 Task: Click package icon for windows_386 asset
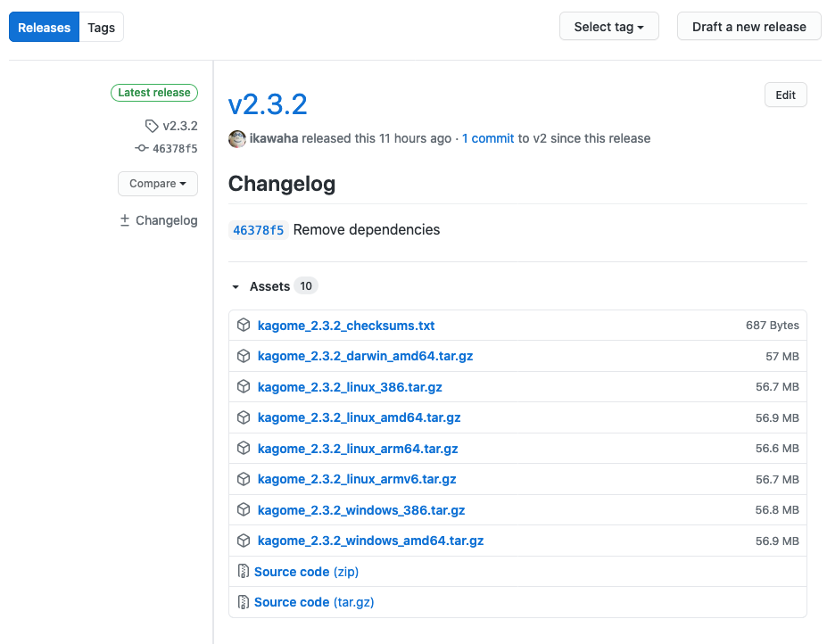[244, 509]
